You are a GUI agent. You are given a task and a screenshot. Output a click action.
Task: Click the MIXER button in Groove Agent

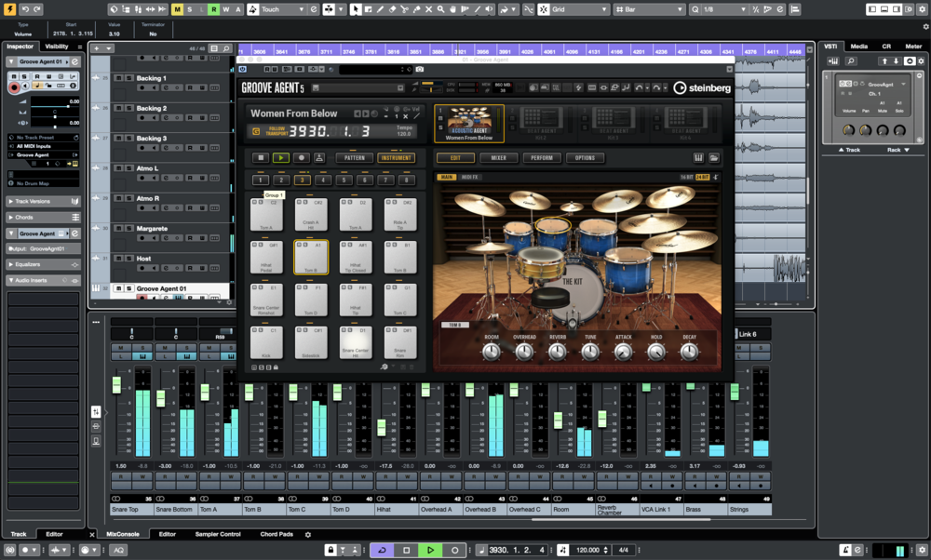[x=498, y=157]
